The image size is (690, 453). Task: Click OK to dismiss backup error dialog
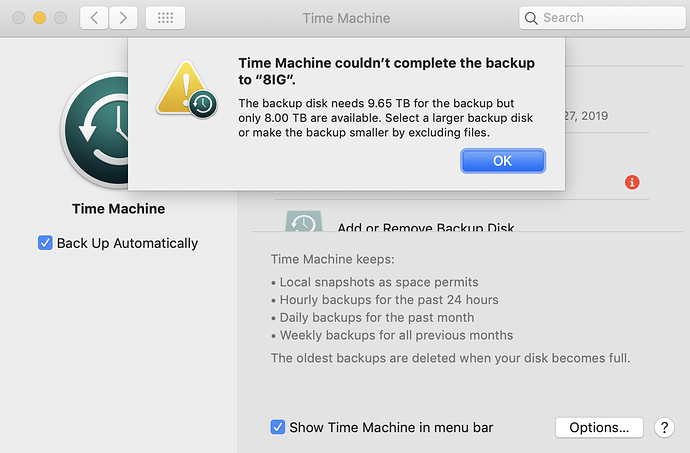(503, 161)
